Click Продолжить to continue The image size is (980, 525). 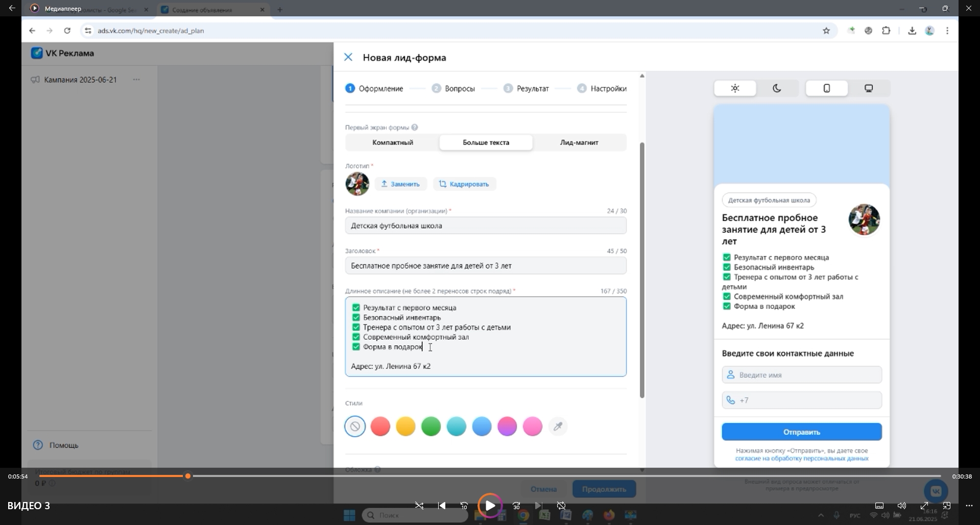pyautogui.click(x=604, y=489)
